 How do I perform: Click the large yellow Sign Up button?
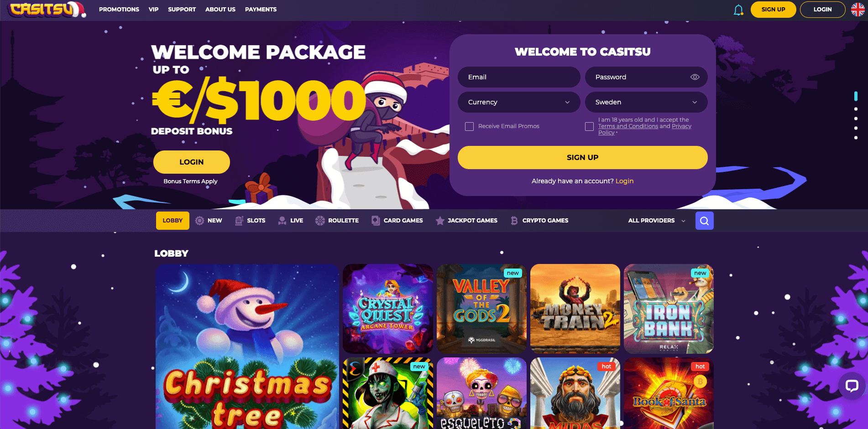[582, 157]
